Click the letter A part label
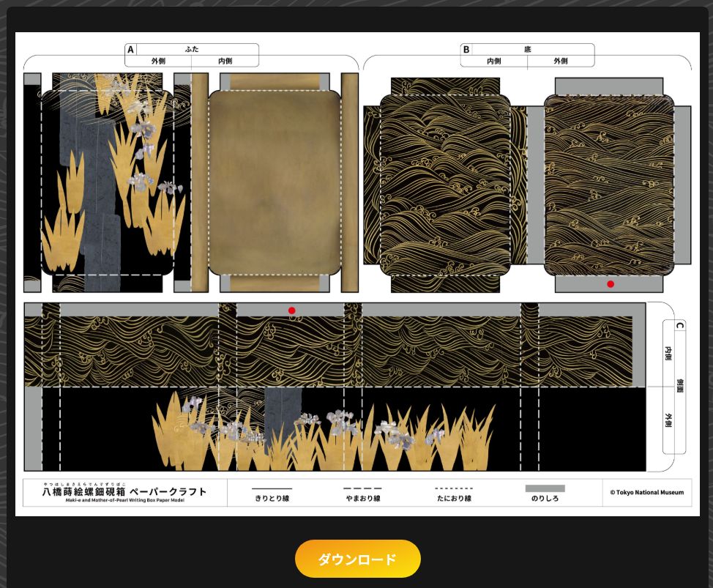This screenshot has height=588, width=713. tap(130, 50)
